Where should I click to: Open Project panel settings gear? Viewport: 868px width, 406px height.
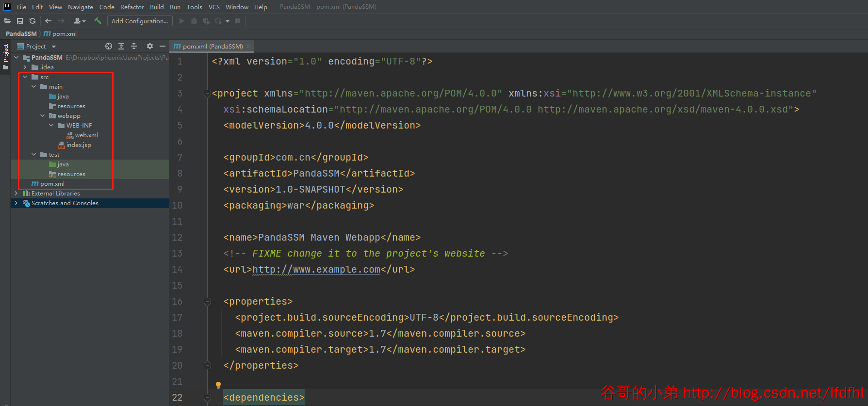(149, 46)
